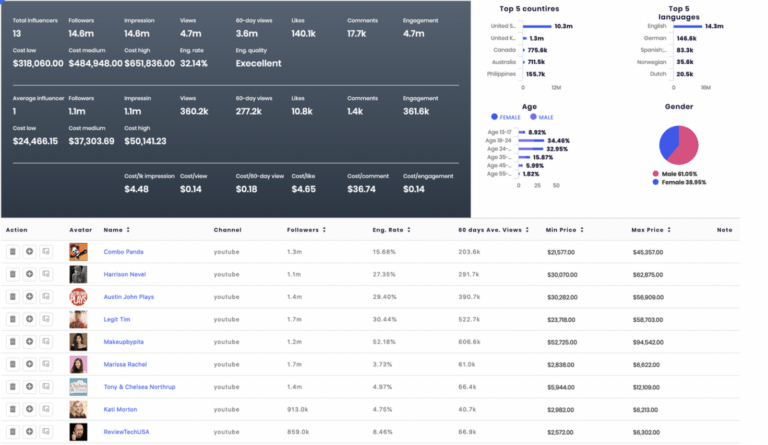The image size is (768, 445).
Task: Click the Execellent engagement quality value
Action: point(259,63)
